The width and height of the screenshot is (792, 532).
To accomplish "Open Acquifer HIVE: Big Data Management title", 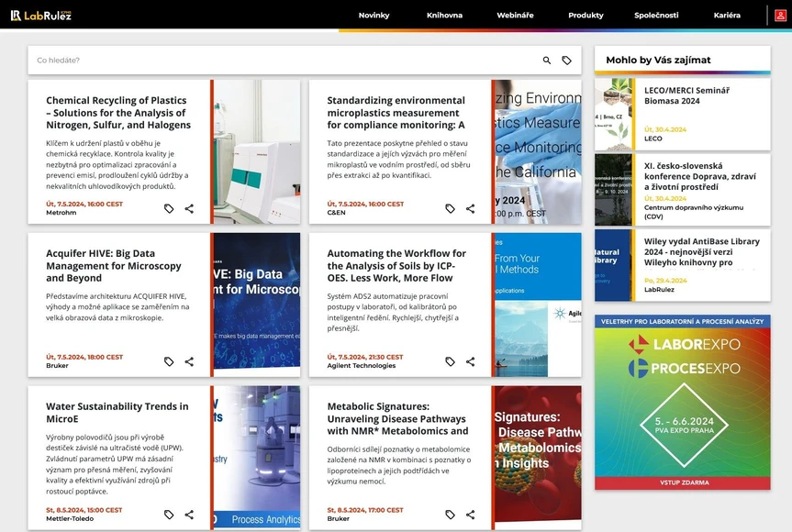I will (x=114, y=265).
